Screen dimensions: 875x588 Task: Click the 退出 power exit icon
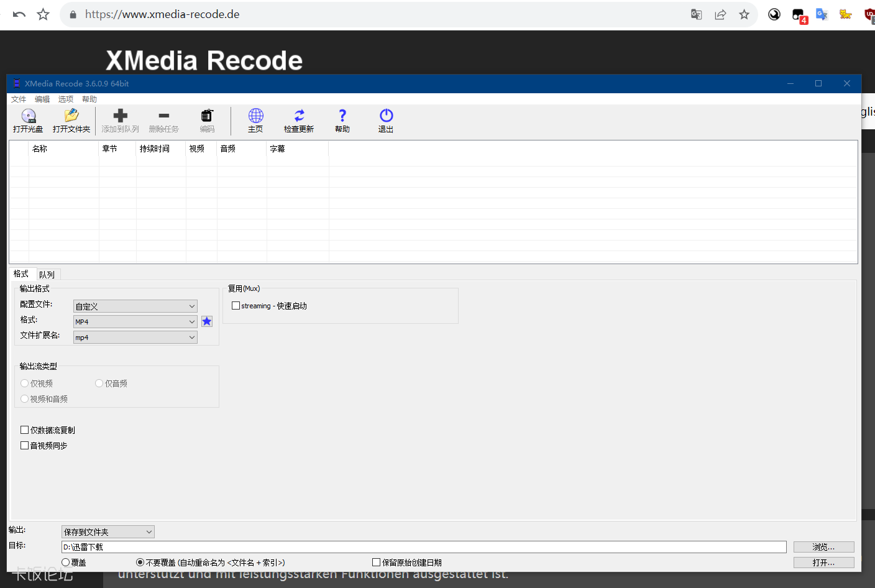tap(386, 116)
